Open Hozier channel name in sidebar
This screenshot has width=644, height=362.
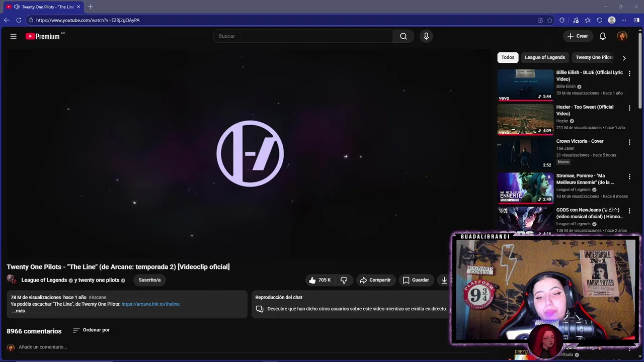[x=562, y=121]
